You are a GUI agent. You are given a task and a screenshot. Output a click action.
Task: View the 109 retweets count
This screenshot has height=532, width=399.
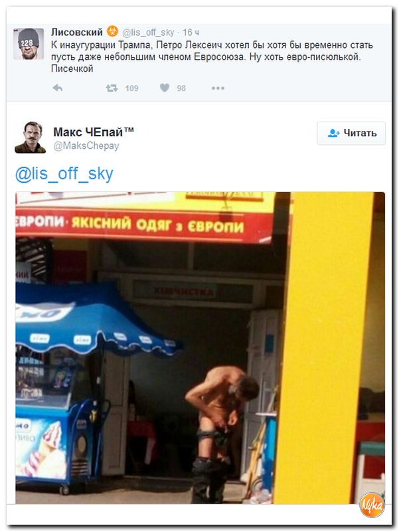pos(131,88)
